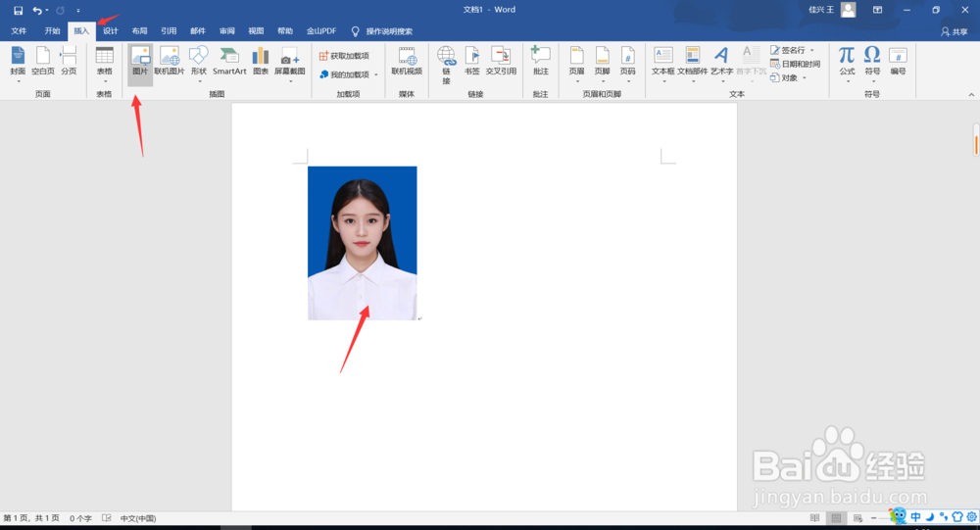The height and width of the screenshot is (530, 980).
Task: Insert WordArt (艺术字)
Action: pos(722,63)
